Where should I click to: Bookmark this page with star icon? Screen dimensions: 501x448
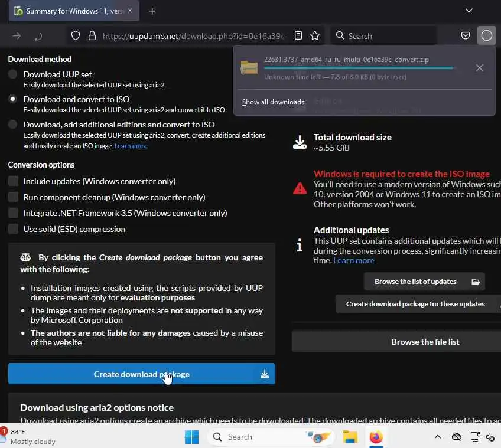point(315,36)
